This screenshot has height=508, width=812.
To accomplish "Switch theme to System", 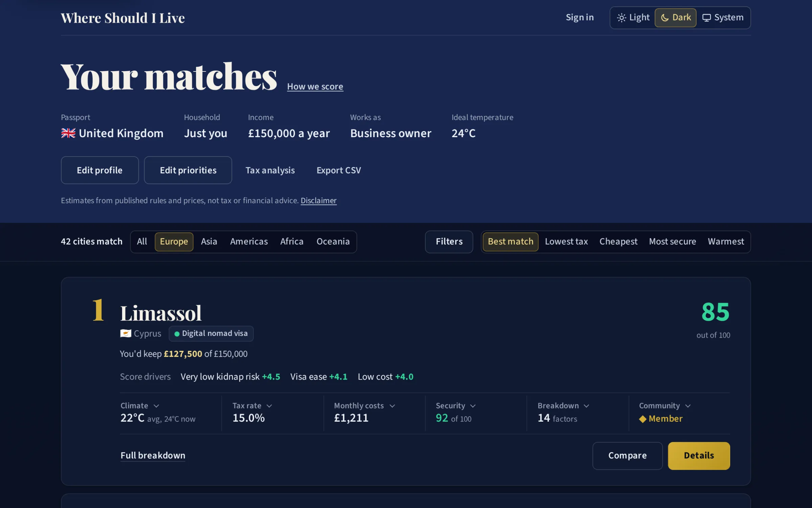I will click(x=723, y=18).
